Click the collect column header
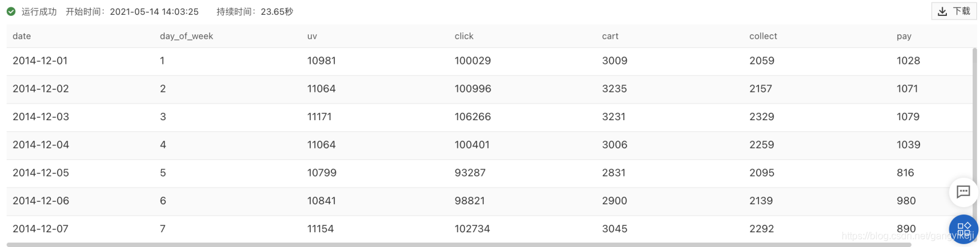The width and height of the screenshot is (980, 247). coord(763,36)
